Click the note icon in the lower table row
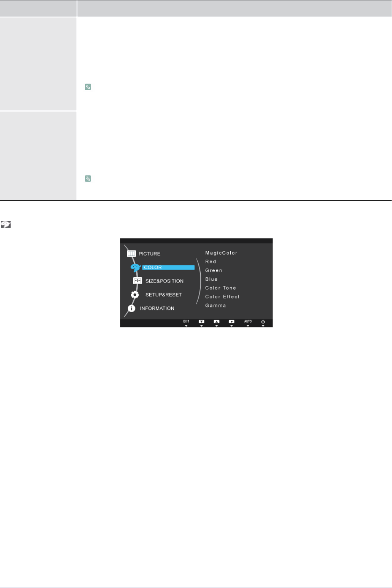392x588 pixels. 88,179
